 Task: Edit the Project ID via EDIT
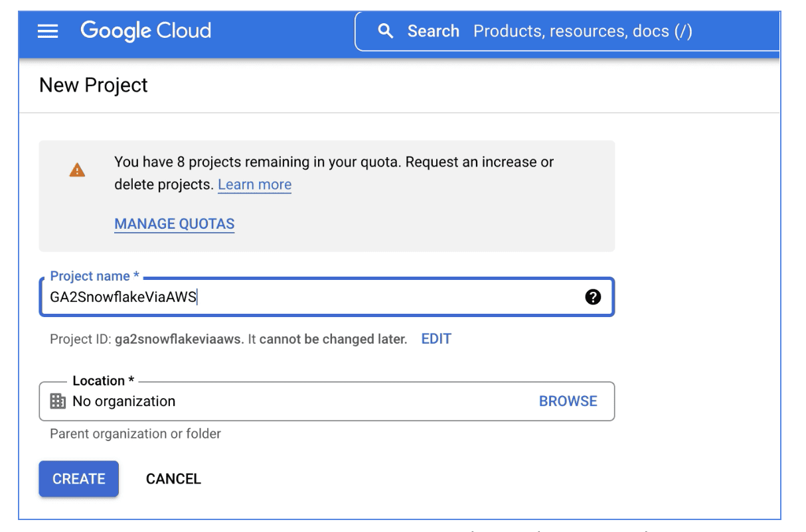point(436,339)
